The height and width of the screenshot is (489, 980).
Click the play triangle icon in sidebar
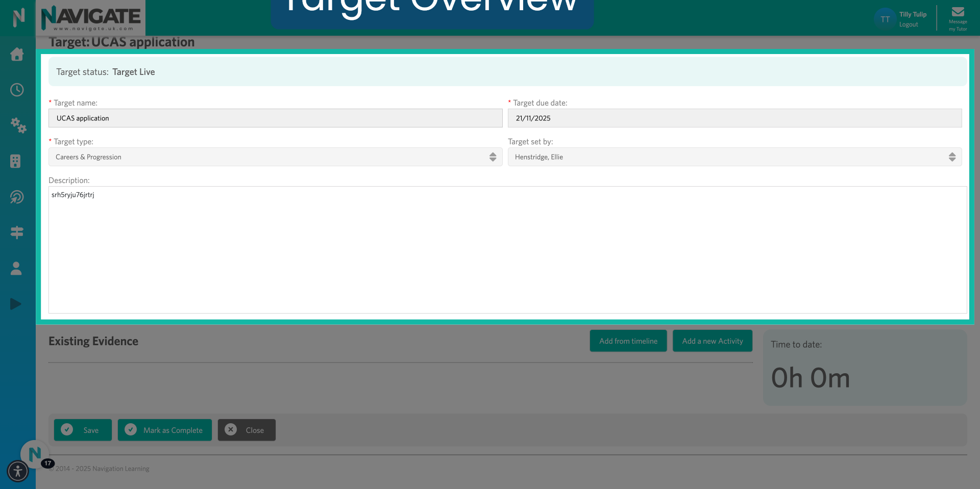tap(16, 304)
